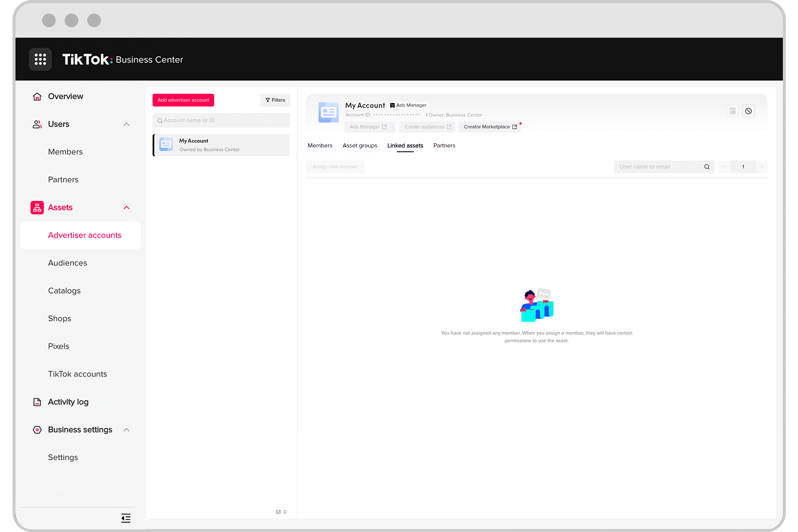Screen dimensions: 798x532
Task: Click the clock/history icon top right
Action: [749, 111]
